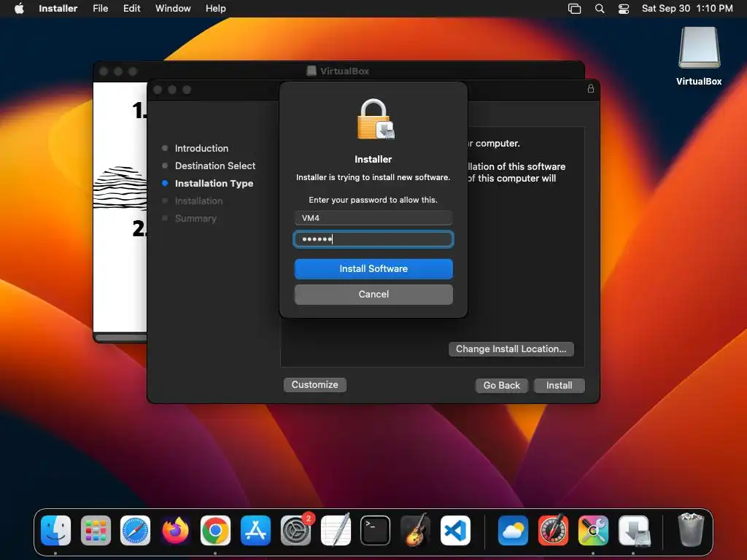The height and width of the screenshot is (560, 747).
Task: Select the Installation Type step
Action: point(214,183)
